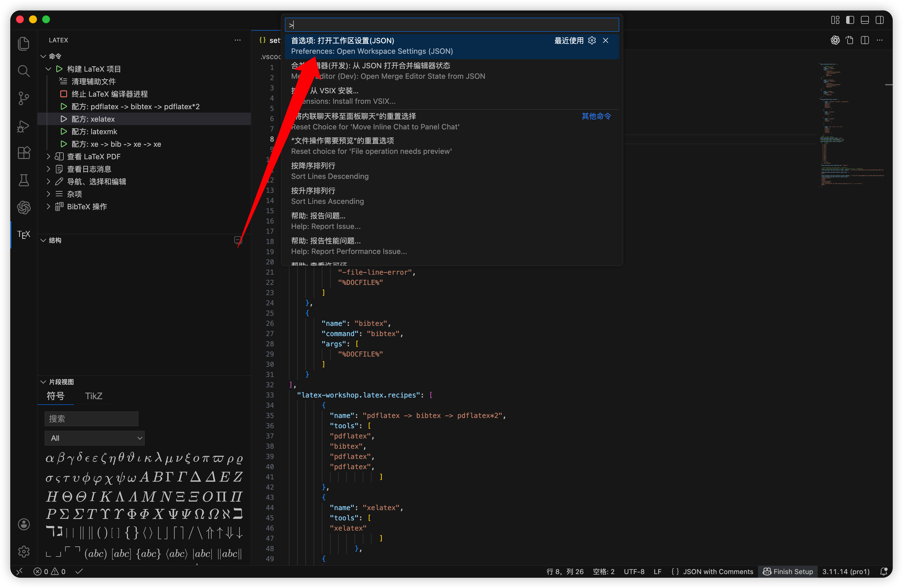Configure keybinding gear for top command
Image resolution: width=903 pixels, height=588 pixels.
point(592,41)
